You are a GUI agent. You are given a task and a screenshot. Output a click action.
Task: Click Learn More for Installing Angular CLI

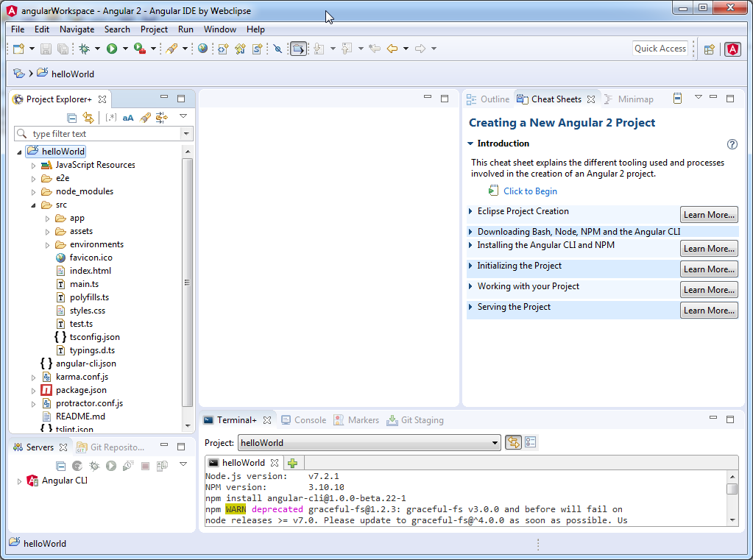[709, 248]
